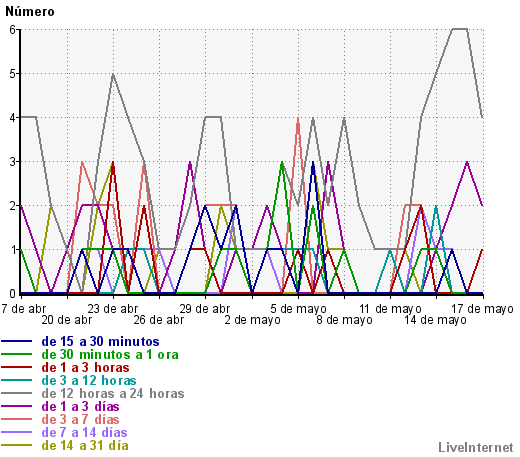Click the '29 de abr' date label

205,309
